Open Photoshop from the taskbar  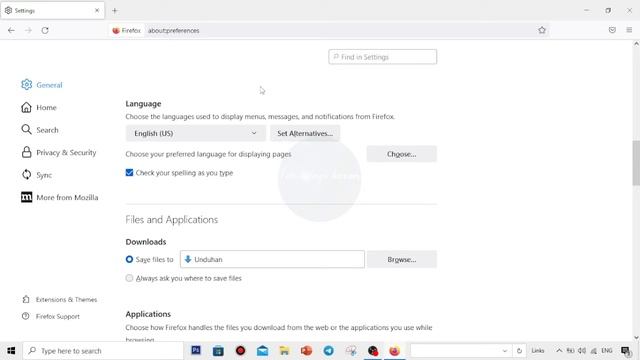point(196,350)
